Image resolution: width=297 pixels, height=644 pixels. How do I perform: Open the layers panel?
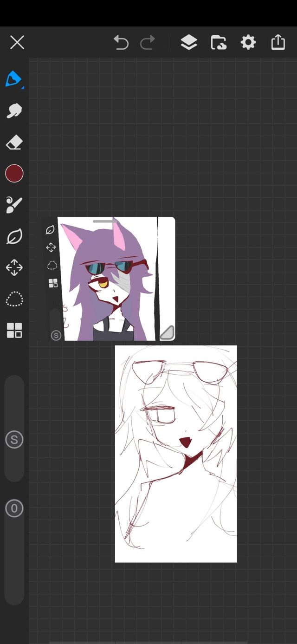click(x=188, y=43)
